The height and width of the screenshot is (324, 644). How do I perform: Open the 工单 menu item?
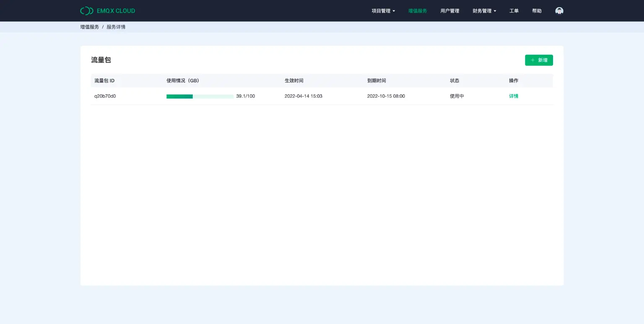tap(514, 11)
